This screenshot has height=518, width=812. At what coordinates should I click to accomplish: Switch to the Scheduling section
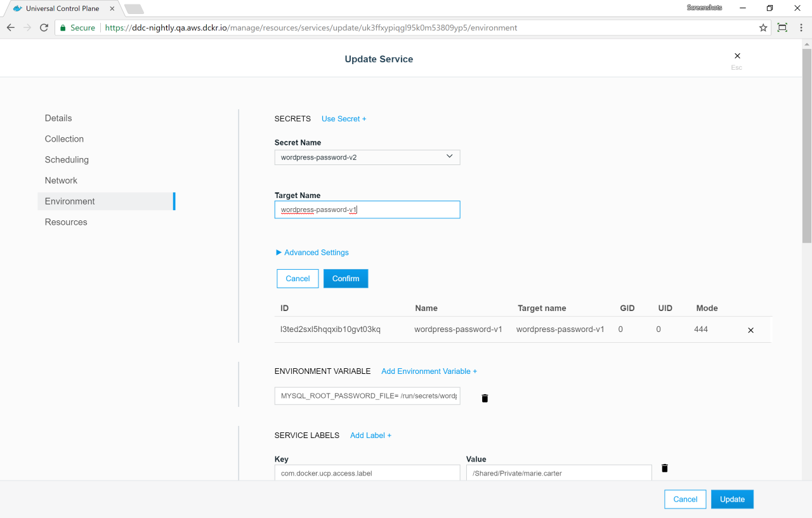(x=67, y=160)
